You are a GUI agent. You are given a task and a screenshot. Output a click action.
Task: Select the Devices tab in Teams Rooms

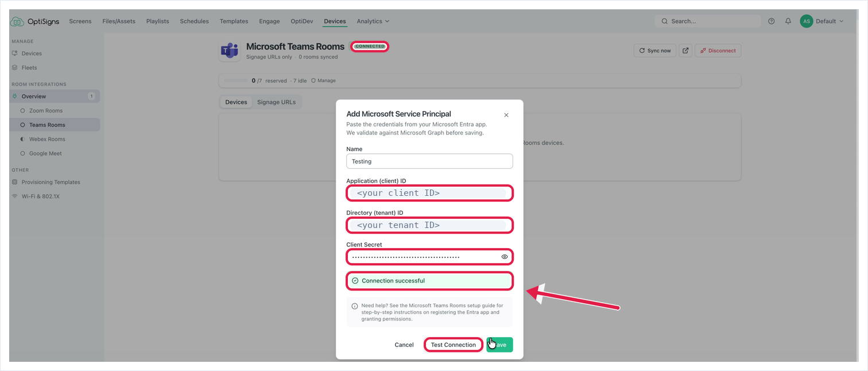236,102
